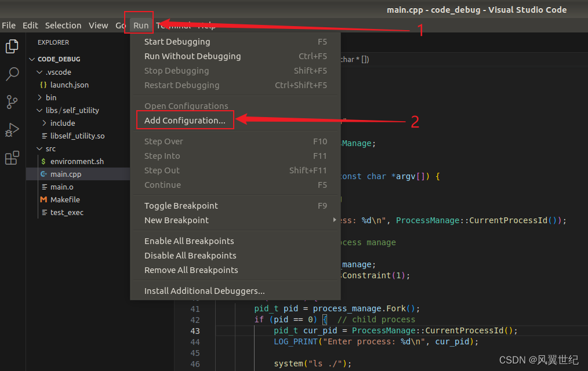Open main.o in explorer
The image size is (588, 371).
[x=62, y=187]
